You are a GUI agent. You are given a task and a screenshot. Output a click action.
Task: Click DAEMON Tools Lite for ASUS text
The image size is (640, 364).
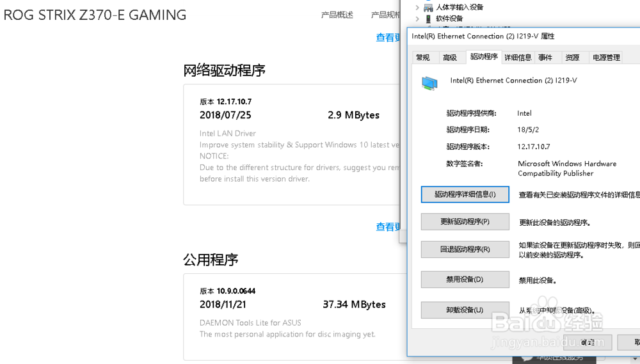[250, 323]
